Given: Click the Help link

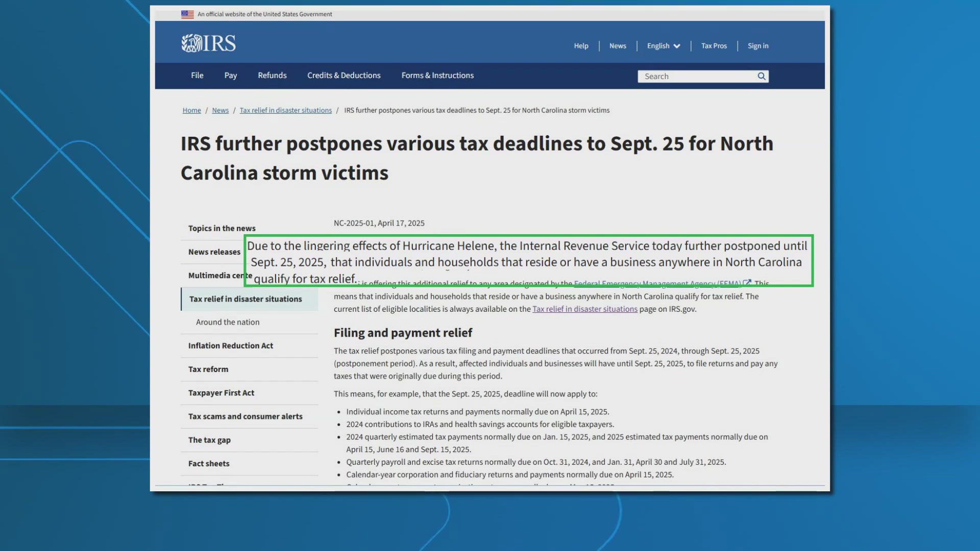Looking at the screenshot, I should tap(580, 46).
